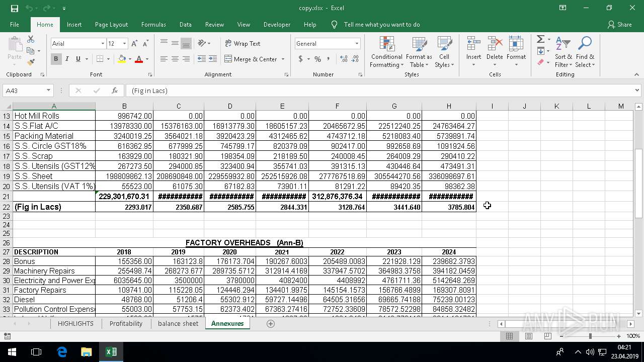The image size is (644, 362).
Task: Open the font name Arial dropdown
Action: tap(103, 44)
